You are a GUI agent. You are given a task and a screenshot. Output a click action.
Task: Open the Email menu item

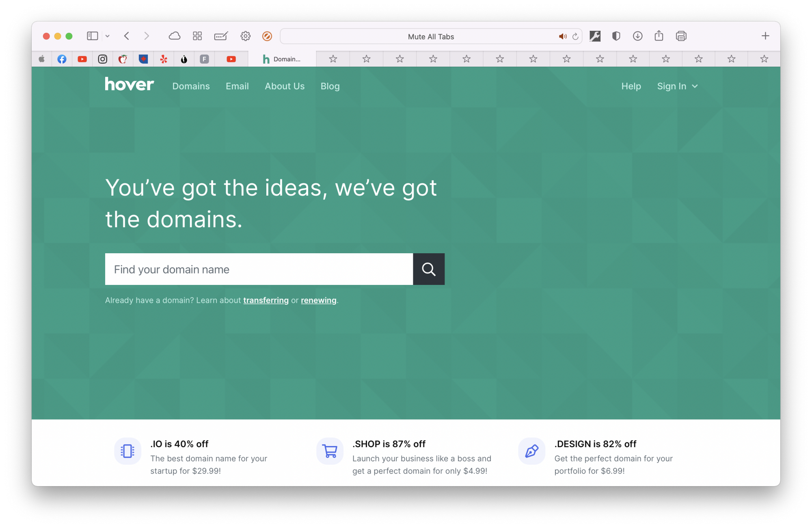pyautogui.click(x=237, y=86)
